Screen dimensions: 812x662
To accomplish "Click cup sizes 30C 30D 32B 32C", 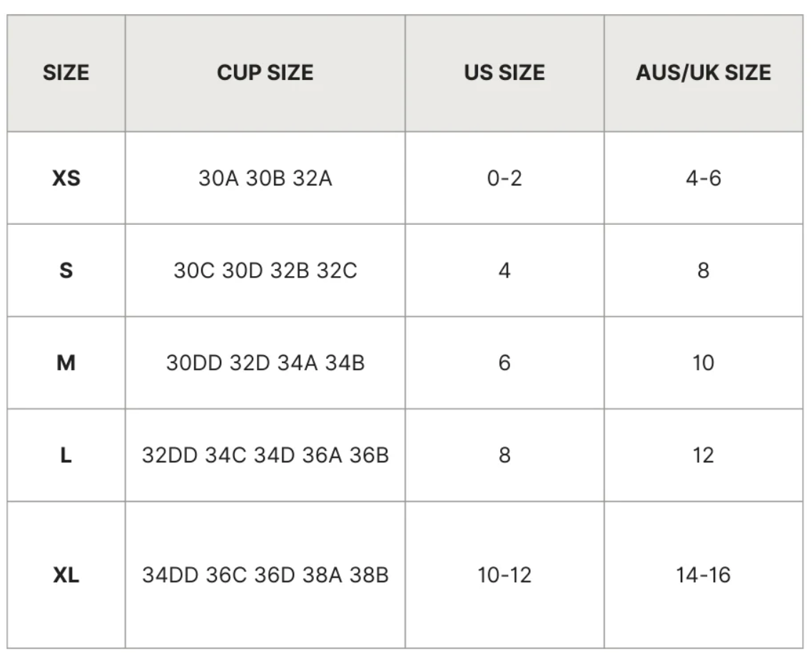I will (x=265, y=270).
